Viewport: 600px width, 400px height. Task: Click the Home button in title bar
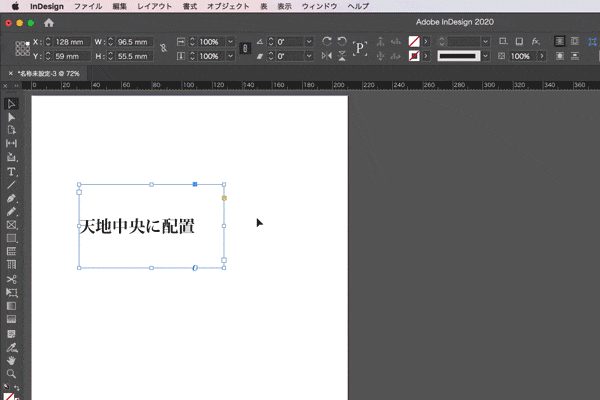49,22
